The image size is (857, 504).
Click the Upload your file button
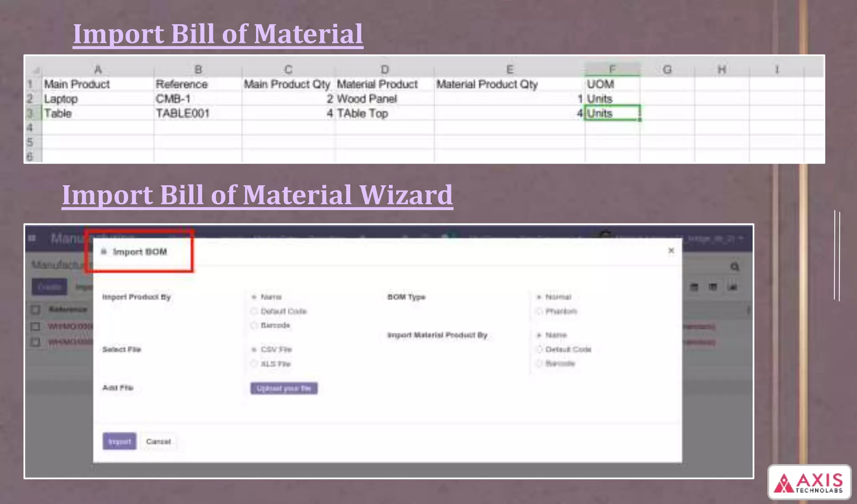284,389
